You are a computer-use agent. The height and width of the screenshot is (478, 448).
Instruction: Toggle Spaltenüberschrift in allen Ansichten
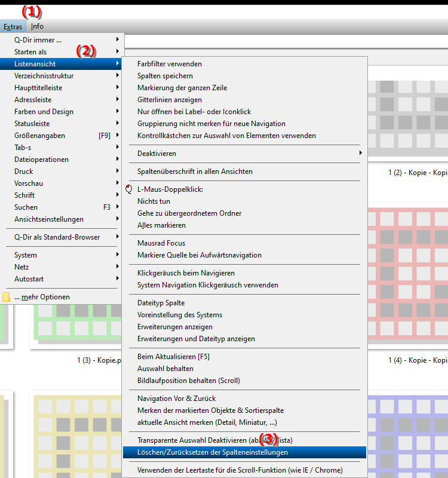(244, 171)
